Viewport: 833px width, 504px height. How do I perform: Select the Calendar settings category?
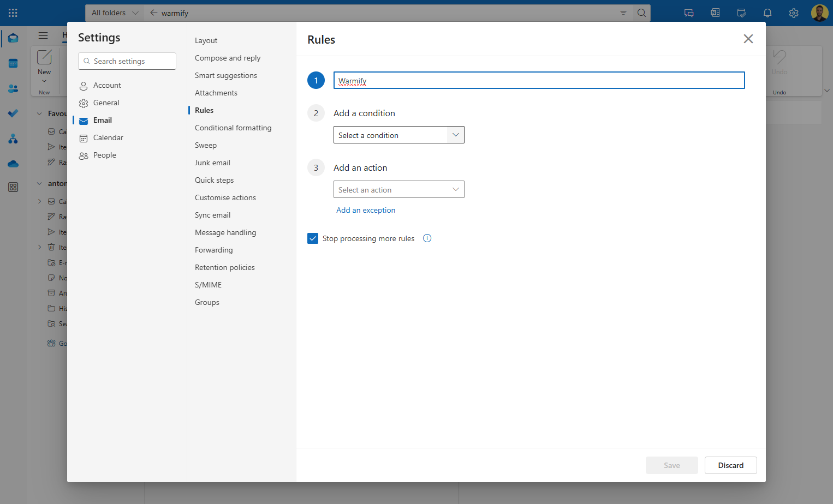click(108, 137)
